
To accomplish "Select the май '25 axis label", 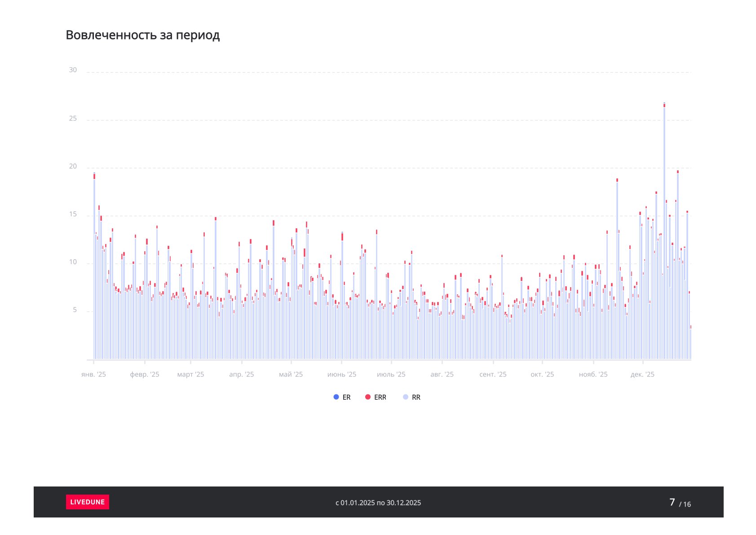I will (x=291, y=375).
